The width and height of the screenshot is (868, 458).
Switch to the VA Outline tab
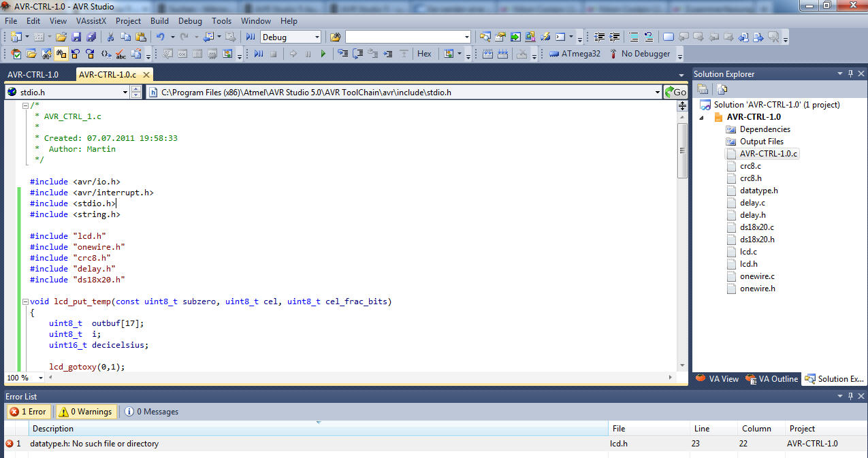coord(771,379)
